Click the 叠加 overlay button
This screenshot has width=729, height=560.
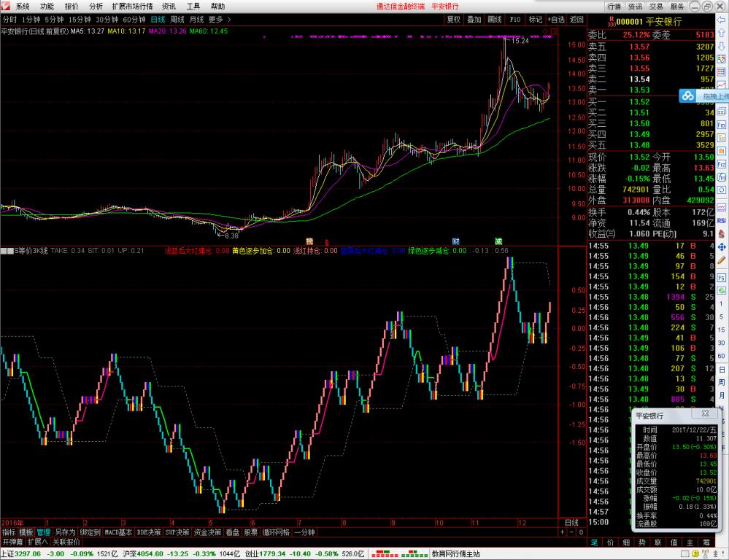point(474,20)
